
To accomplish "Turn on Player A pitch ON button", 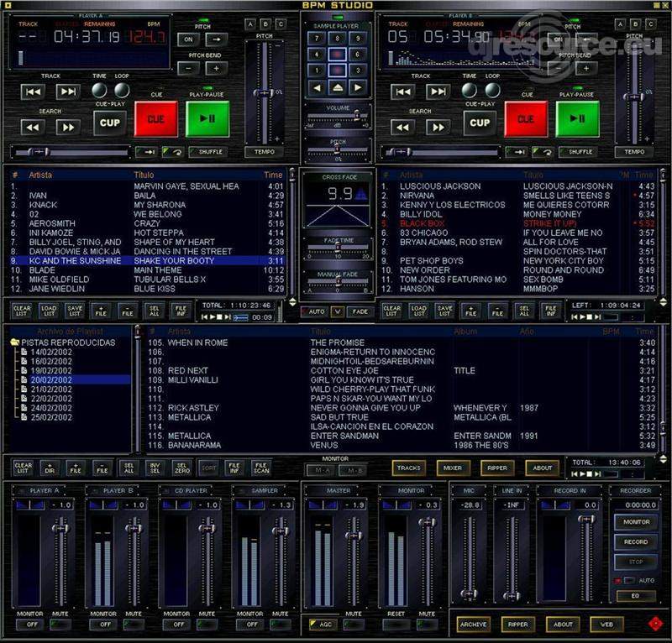I will (x=188, y=39).
